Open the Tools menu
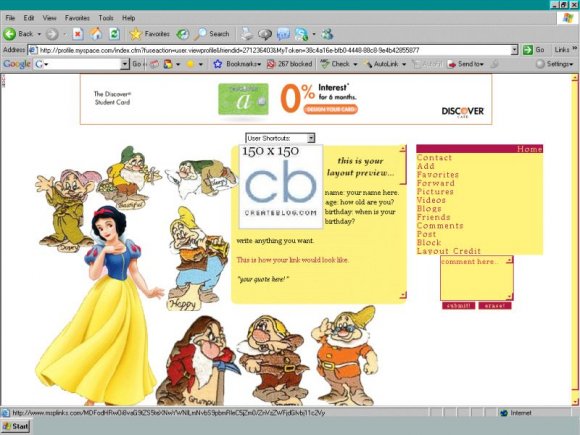Image resolution: width=580 pixels, height=435 pixels. click(106, 18)
